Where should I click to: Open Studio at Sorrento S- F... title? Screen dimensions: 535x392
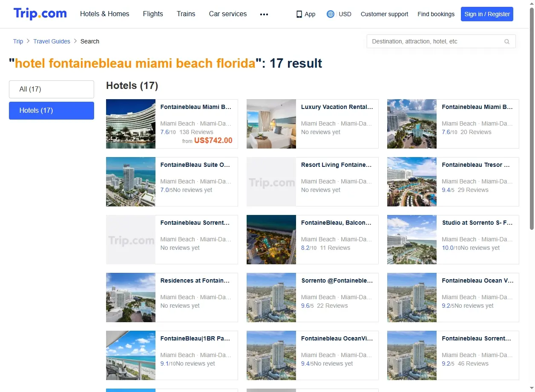pos(477,223)
